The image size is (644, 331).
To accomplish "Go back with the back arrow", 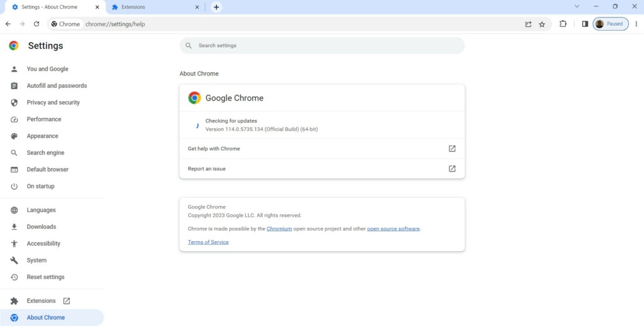I will point(8,24).
